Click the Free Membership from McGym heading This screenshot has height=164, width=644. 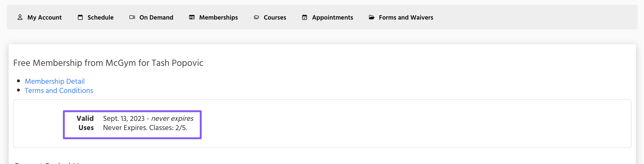(108, 63)
